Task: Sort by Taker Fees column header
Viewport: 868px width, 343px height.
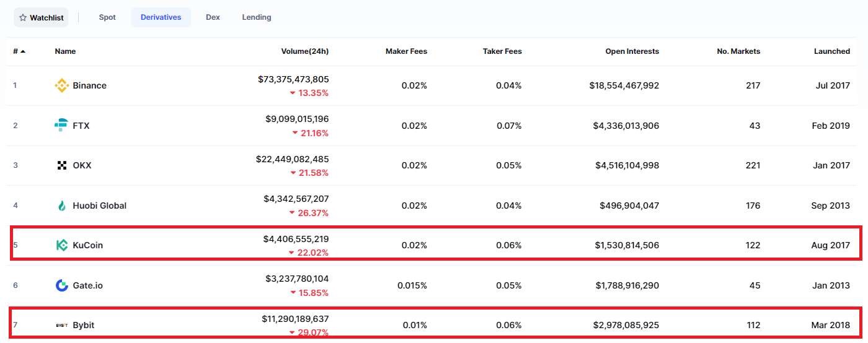Action: [502, 51]
